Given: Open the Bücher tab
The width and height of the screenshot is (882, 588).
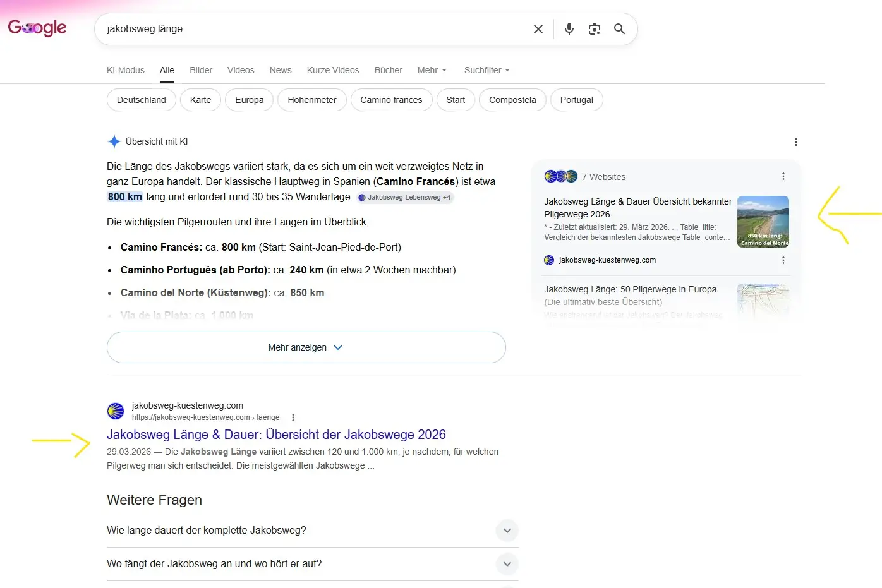Looking at the screenshot, I should tap(389, 70).
